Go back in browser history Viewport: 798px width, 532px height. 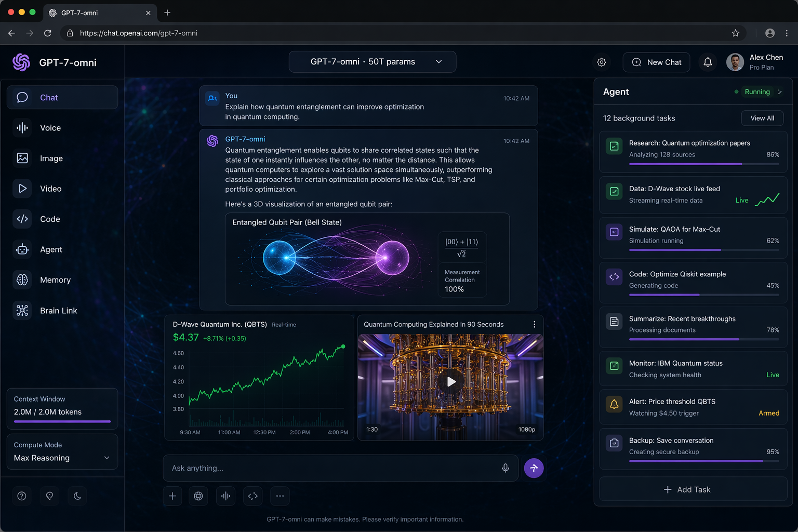coord(11,33)
